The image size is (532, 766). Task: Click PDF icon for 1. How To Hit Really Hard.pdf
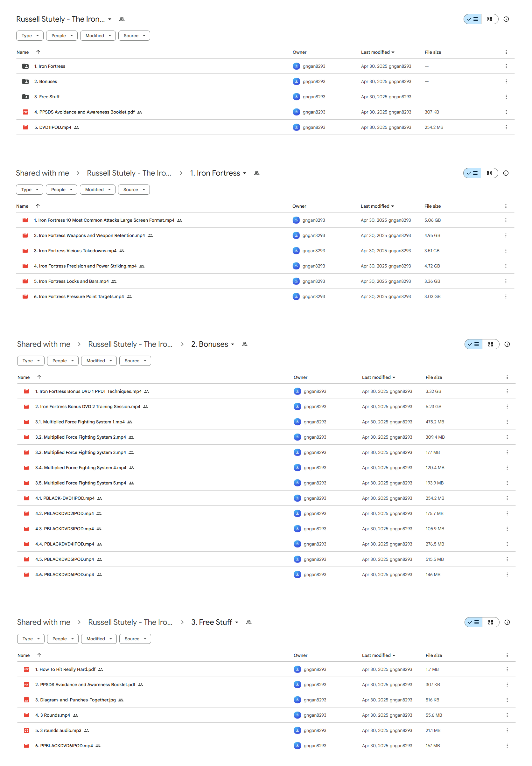[x=26, y=669]
